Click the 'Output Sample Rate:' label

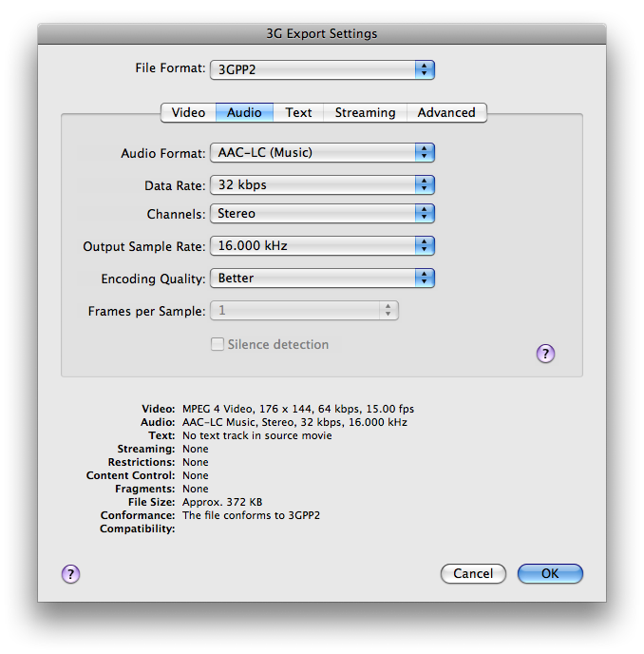(x=144, y=246)
